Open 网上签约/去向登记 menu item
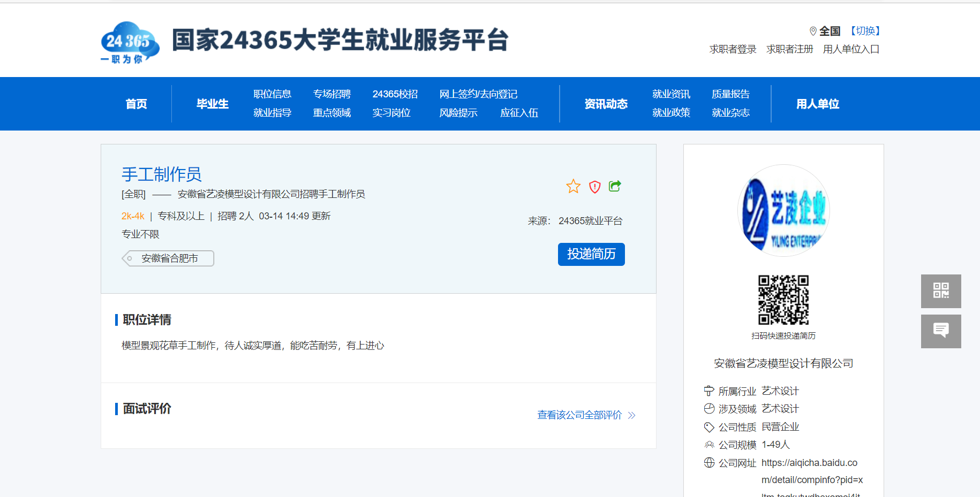Viewport: 980px width, 497px height. pos(478,94)
